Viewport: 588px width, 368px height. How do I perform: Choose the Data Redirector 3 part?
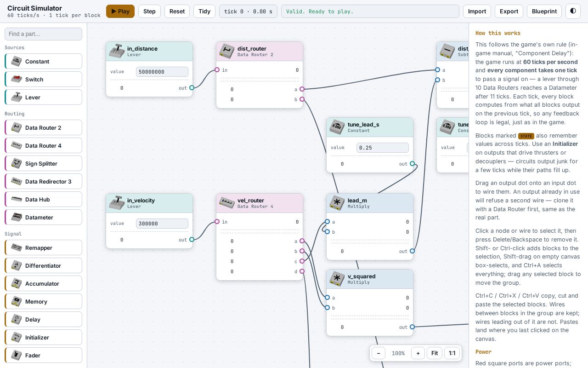pos(43,181)
